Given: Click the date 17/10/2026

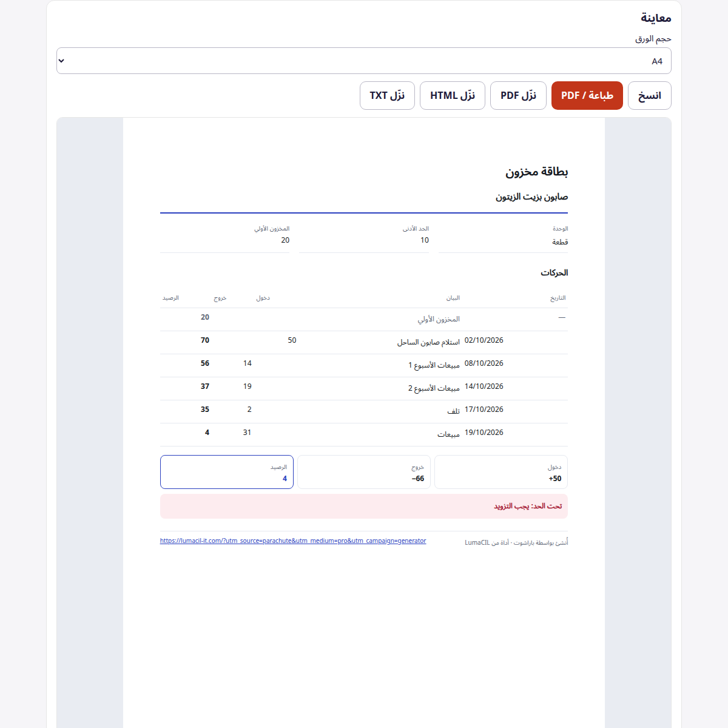Looking at the screenshot, I should (484, 409).
